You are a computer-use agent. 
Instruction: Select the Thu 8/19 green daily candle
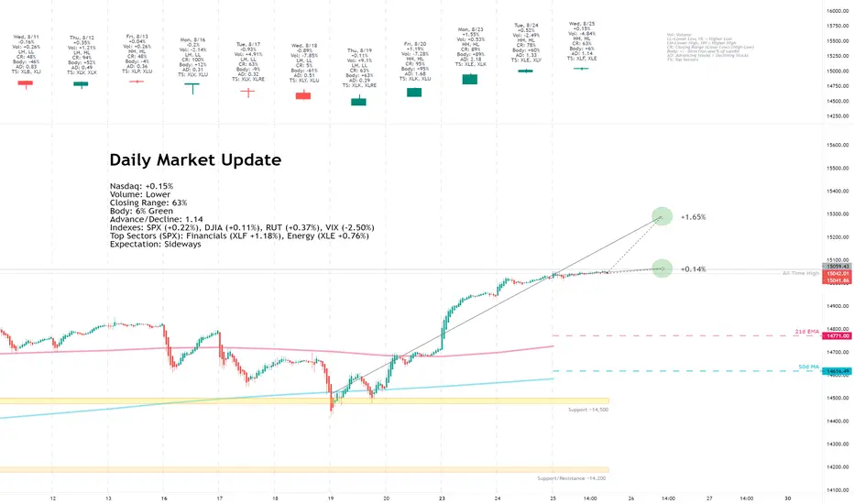coord(358,101)
